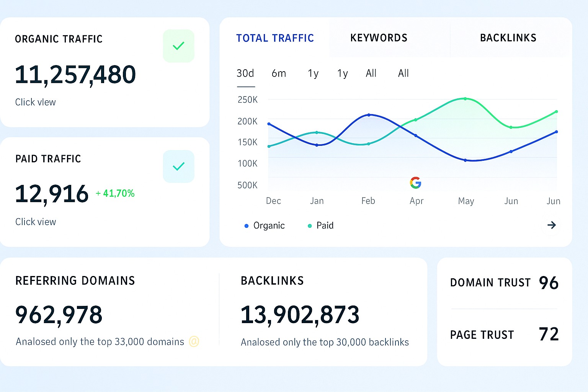Click the @ icon beside referring domains note
This screenshot has height=392, width=588.
pos(194,341)
